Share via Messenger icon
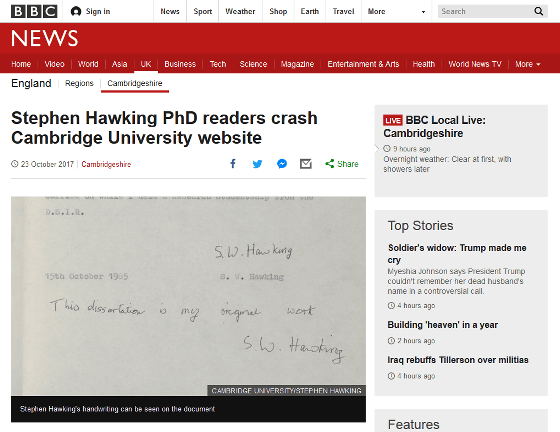 click(x=282, y=164)
